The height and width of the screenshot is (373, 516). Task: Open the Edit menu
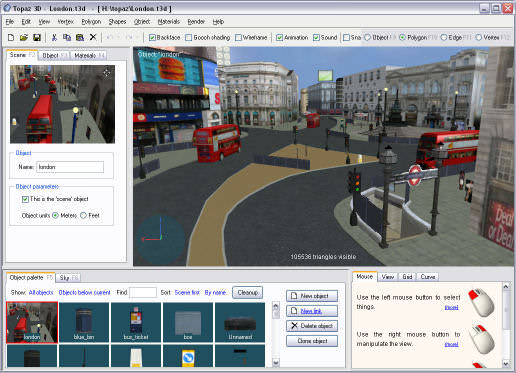pos(26,22)
